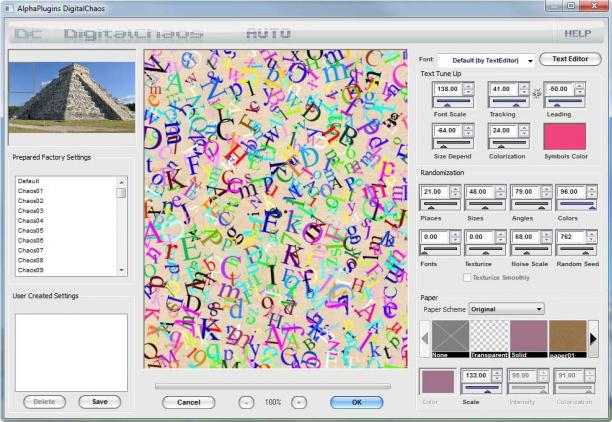The image size is (612, 422).
Task: Select the Solid paper thumbnail
Action: click(528, 339)
